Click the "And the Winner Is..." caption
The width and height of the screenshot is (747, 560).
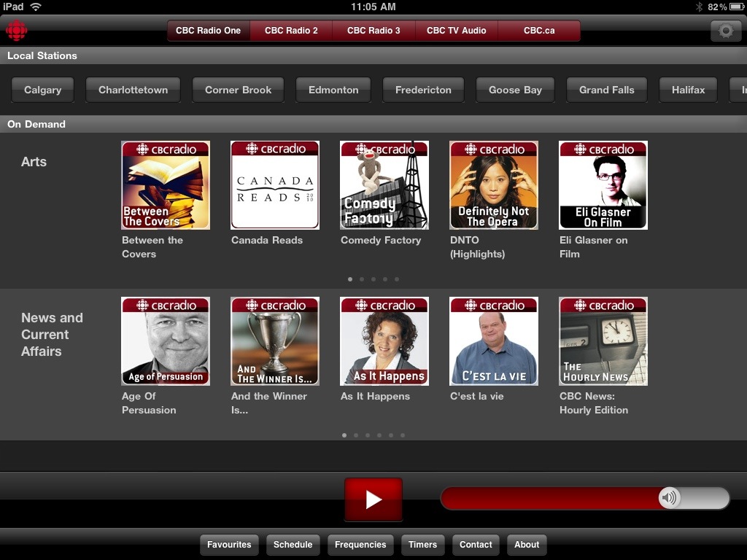click(269, 402)
